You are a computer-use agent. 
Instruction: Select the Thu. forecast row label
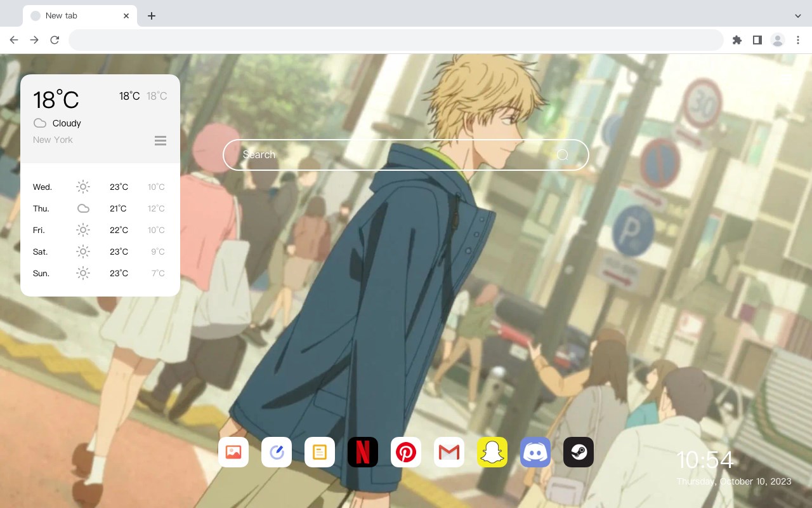coord(41,209)
